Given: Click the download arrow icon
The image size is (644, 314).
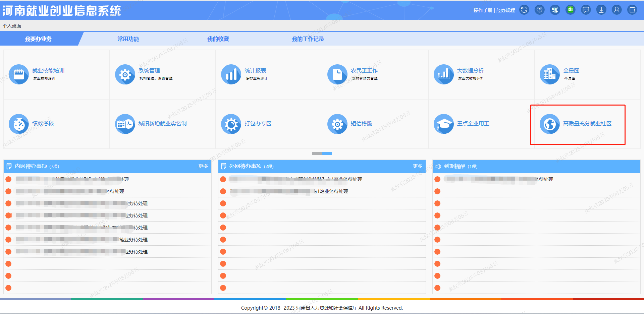Looking at the screenshot, I should (x=601, y=10).
